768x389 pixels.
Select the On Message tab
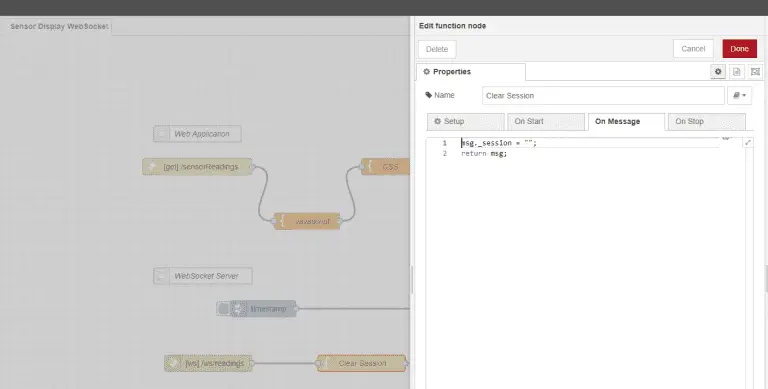click(x=626, y=122)
